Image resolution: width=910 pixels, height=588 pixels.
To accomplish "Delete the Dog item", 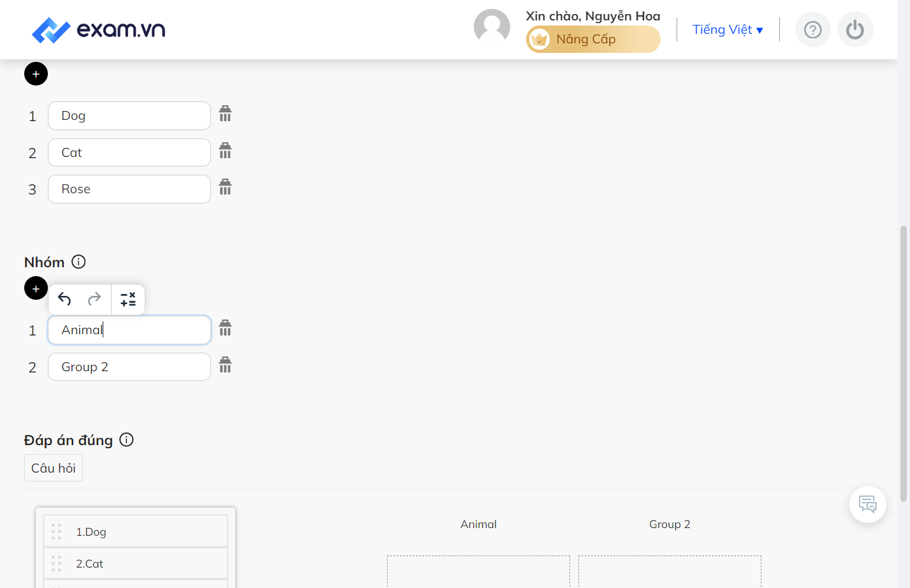I will coord(225,114).
